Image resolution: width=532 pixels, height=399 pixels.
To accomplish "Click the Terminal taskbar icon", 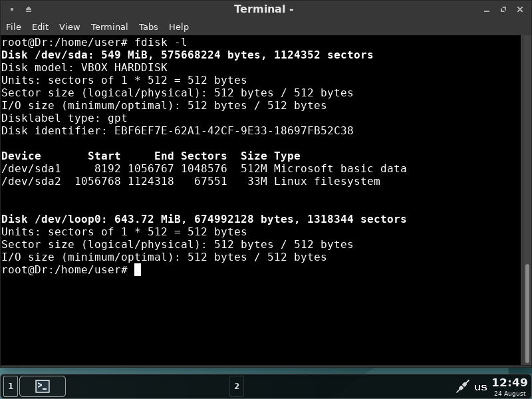I will pyautogui.click(x=43, y=386).
